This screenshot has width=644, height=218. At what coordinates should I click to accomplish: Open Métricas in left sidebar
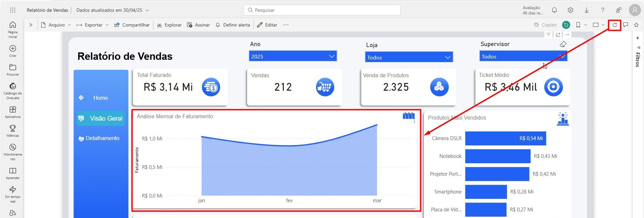(x=13, y=131)
